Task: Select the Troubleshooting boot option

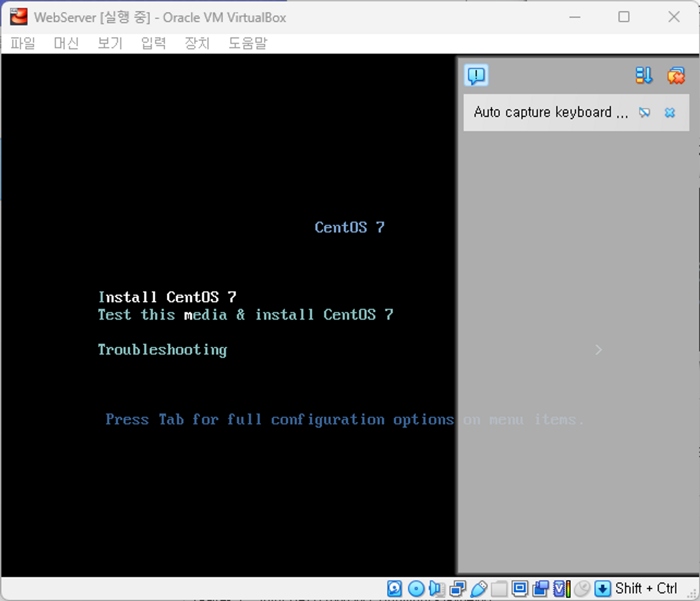Action: tap(162, 350)
